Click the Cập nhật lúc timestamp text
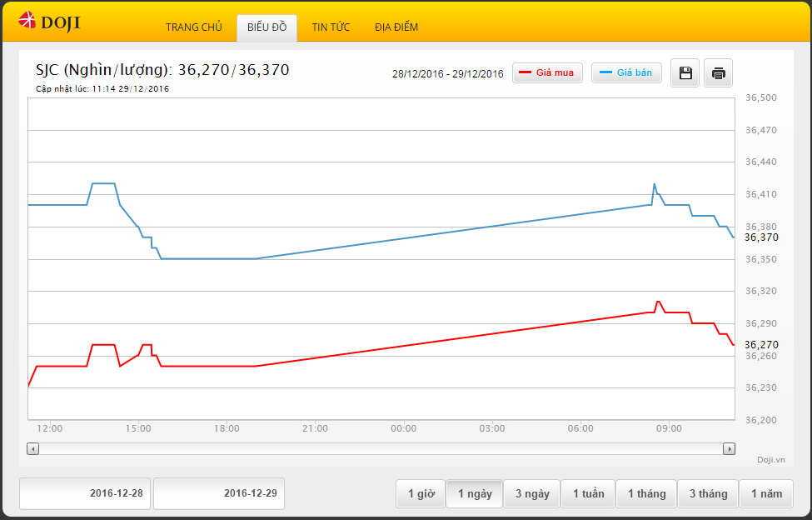Viewport: 812px width, 520px height. (102, 88)
